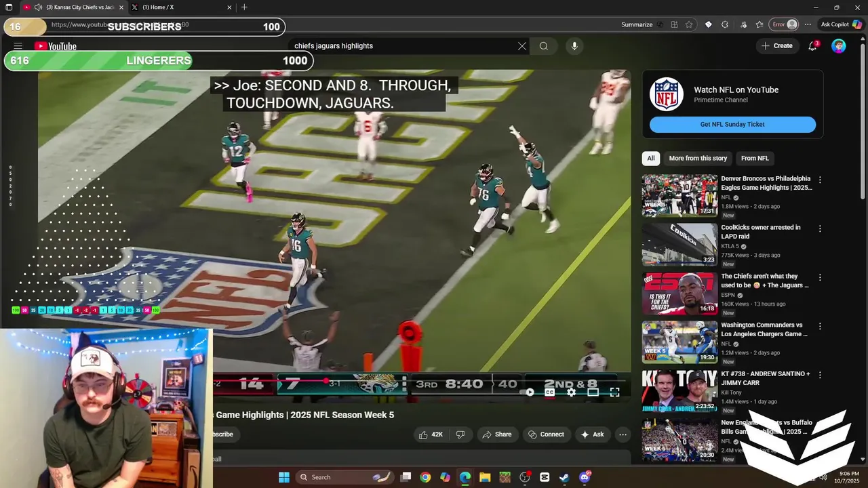Viewport: 868px width, 488px height.
Task: Dislike the video
Action: 460,434
